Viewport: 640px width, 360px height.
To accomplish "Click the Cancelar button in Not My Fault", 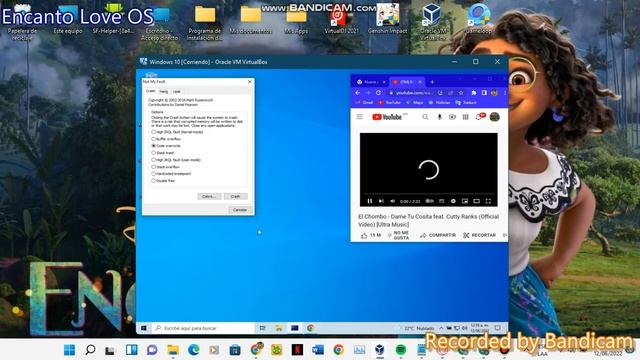I will pos(240,210).
